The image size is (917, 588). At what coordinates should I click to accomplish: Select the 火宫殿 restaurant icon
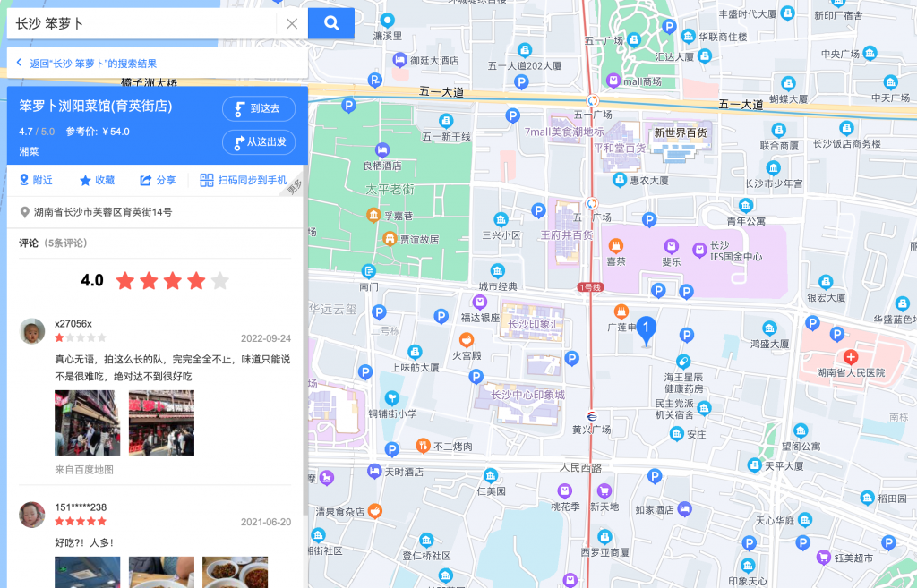tap(466, 340)
